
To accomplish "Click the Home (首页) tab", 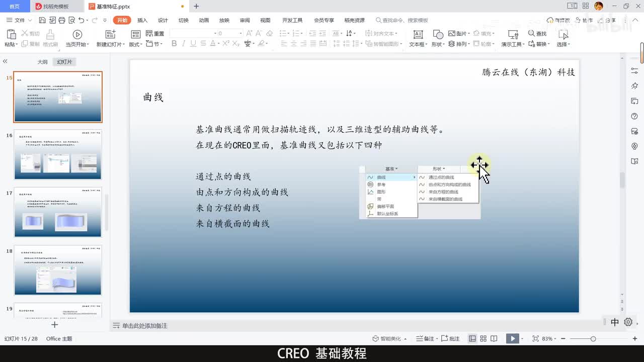I will (x=15, y=7).
